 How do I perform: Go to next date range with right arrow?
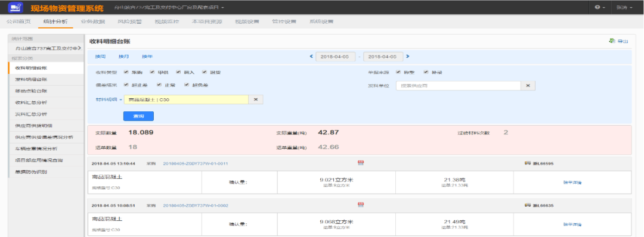tap(407, 57)
